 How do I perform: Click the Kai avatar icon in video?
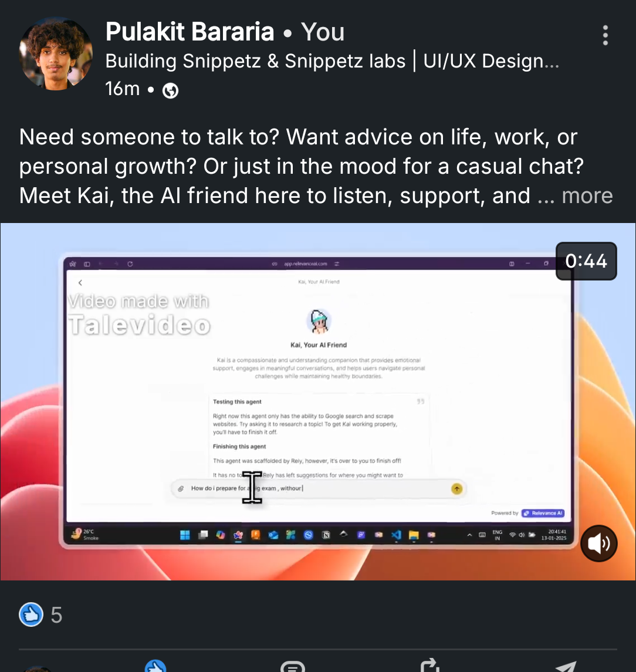319,321
